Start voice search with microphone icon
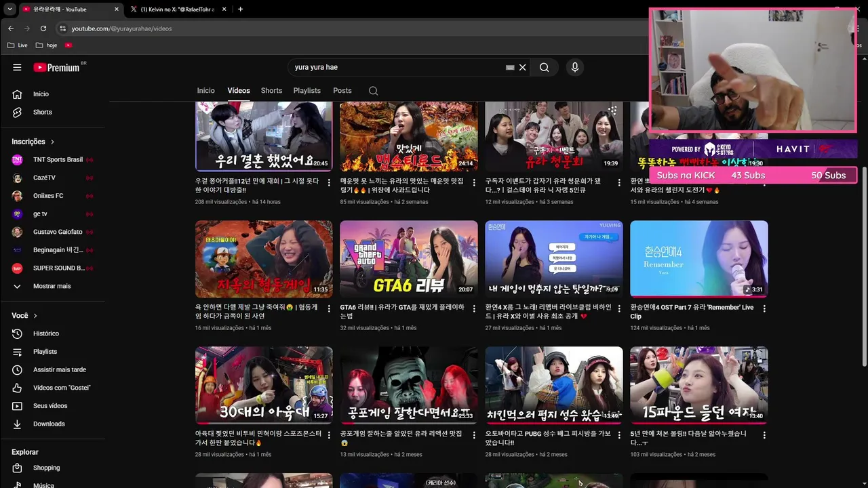Image resolution: width=868 pixels, height=488 pixels. tap(574, 67)
